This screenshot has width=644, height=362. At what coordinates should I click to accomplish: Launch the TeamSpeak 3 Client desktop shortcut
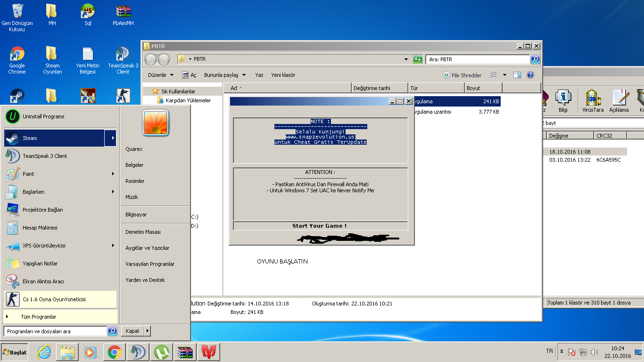(x=123, y=60)
